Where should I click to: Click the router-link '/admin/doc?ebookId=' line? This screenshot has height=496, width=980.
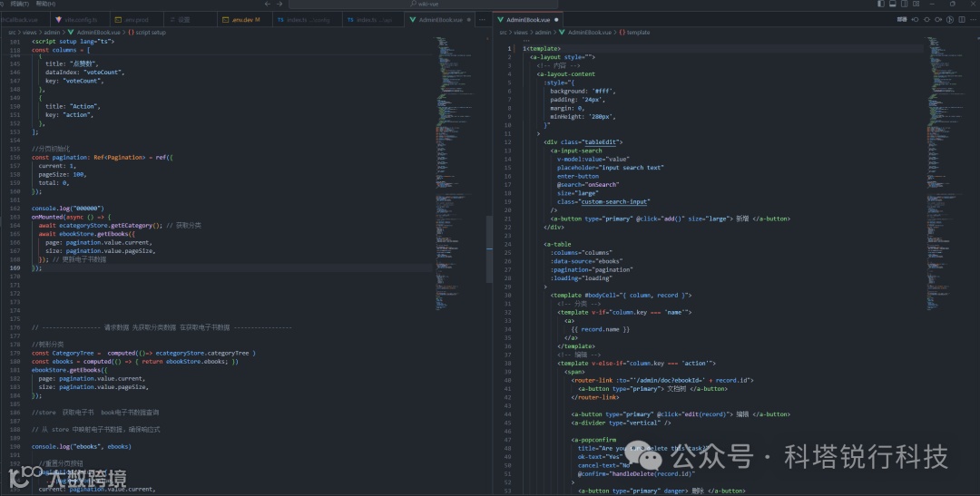tap(662, 380)
